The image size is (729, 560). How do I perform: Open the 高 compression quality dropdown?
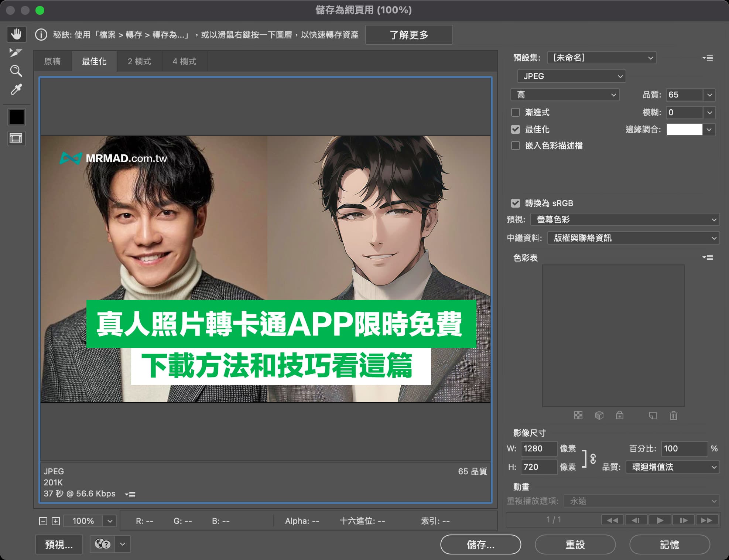point(565,95)
